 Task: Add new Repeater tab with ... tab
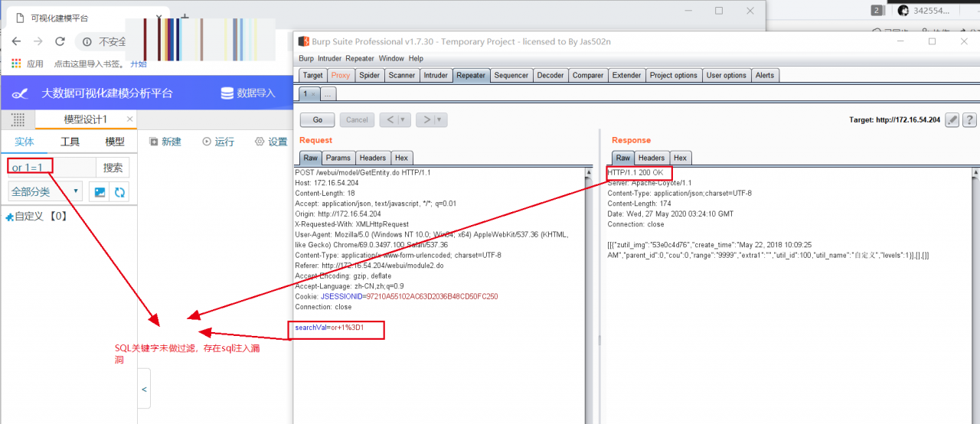click(x=328, y=94)
